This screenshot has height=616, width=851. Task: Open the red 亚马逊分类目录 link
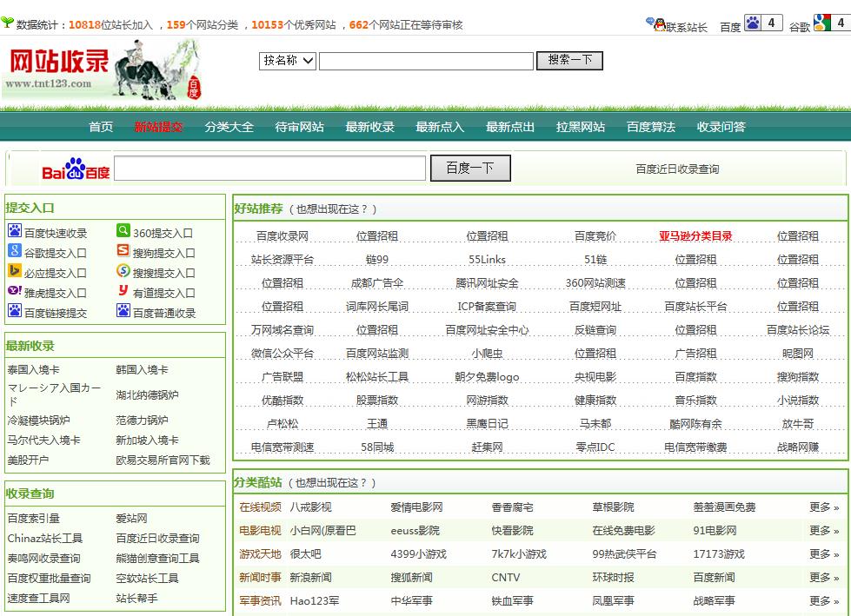tap(695, 235)
